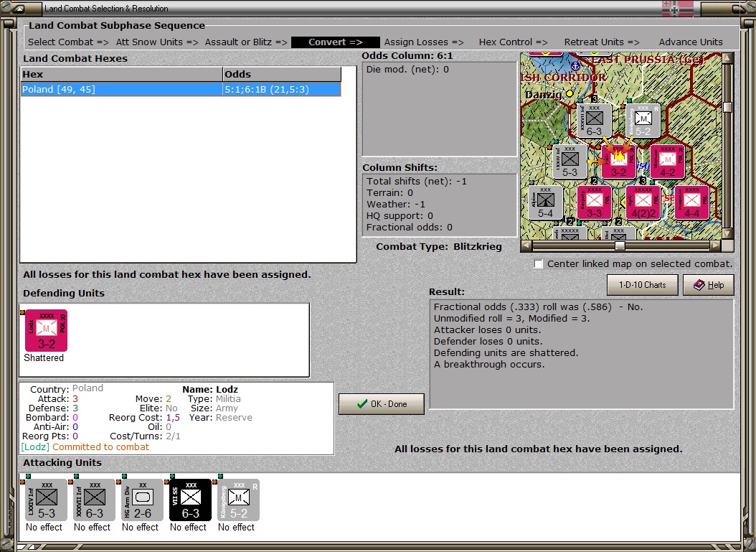The width and height of the screenshot is (756, 552).
Task: Select the HG Arm Div 2-6 unit
Action: pyautogui.click(x=142, y=500)
